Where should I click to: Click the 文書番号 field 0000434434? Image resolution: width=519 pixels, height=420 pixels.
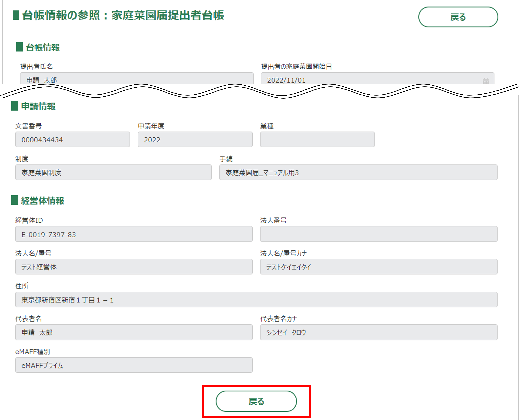[72, 140]
